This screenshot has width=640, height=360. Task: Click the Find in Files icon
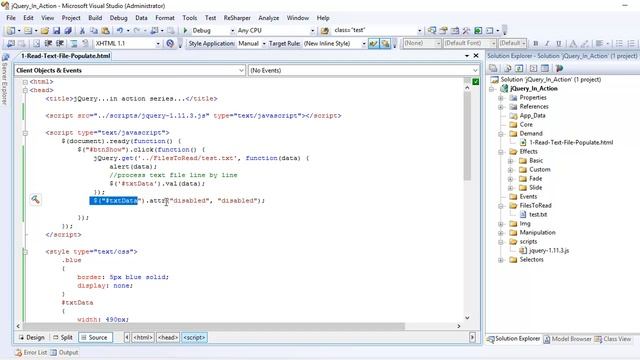pos(325,31)
